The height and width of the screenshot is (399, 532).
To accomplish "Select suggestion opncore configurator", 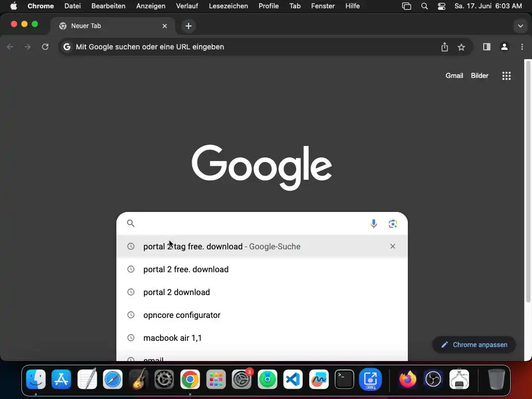I will 262,315.
